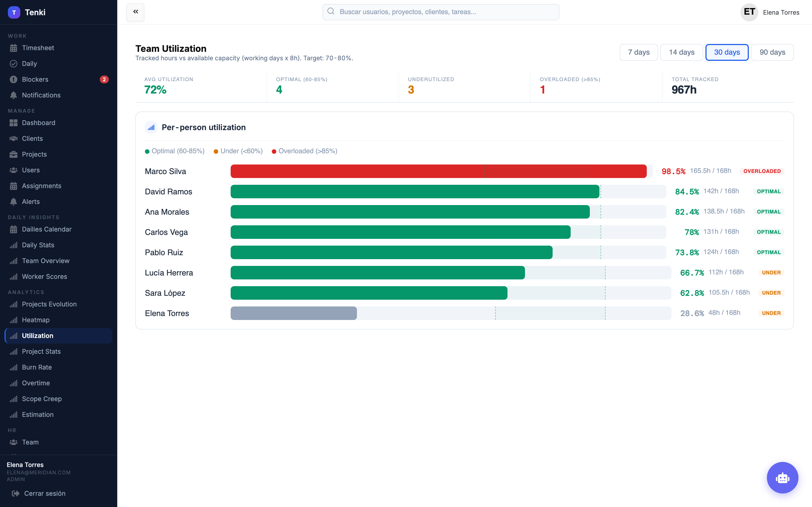Collapse the sidebar with double-chevron button
Screen dimensions: 812x507
coord(135,12)
